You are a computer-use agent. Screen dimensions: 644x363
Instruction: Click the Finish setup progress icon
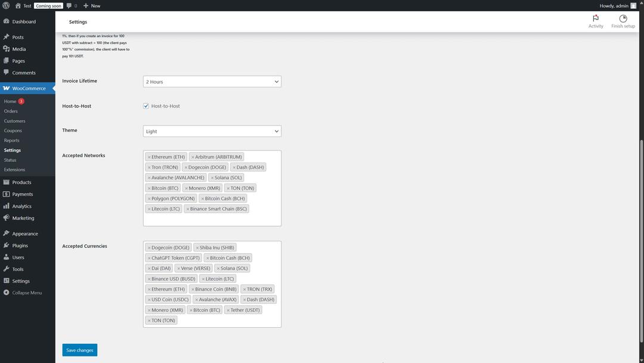point(623,19)
